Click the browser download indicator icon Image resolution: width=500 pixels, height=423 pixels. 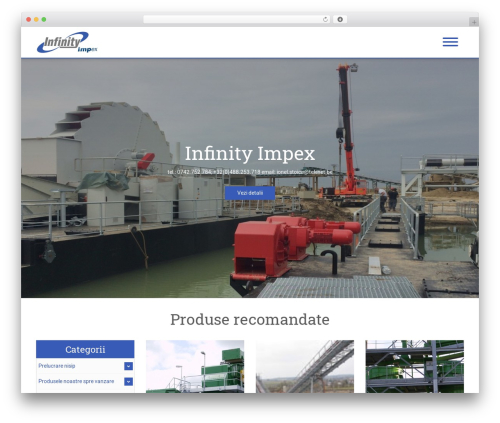coord(340,20)
